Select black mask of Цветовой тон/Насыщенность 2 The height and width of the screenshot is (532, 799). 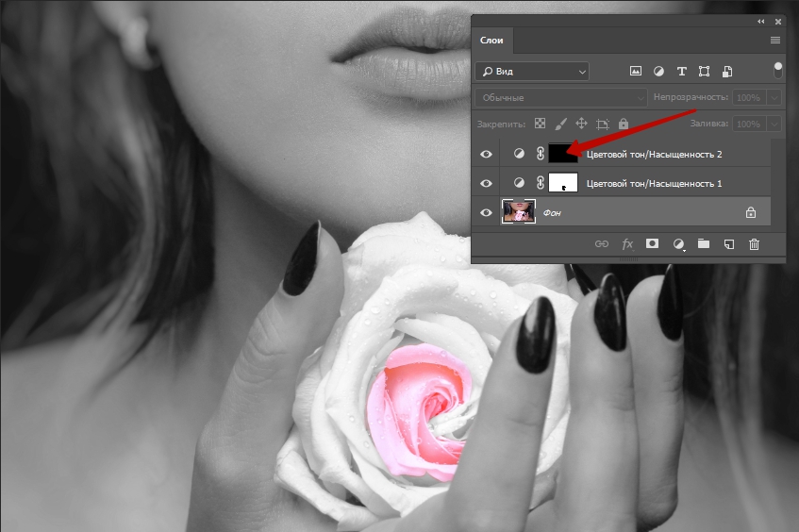tap(563, 154)
